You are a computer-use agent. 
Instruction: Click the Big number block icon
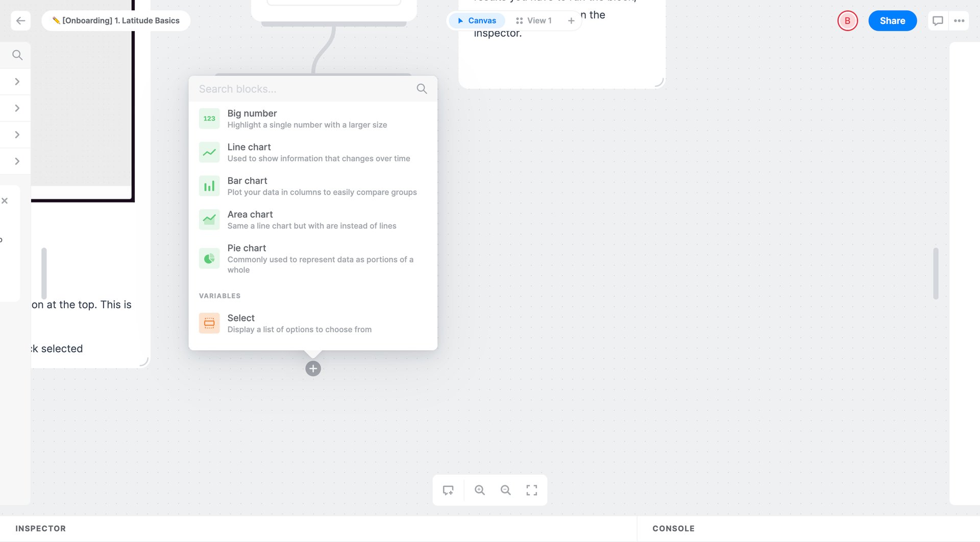(x=209, y=118)
